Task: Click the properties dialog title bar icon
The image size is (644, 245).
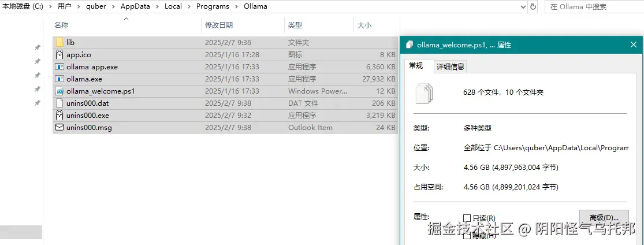Action: pyautogui.click(x=409, y=45)
